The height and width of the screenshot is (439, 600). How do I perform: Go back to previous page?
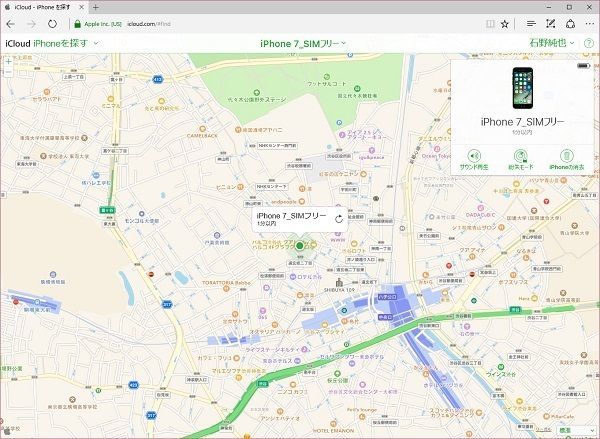click(x=10, y=24)
